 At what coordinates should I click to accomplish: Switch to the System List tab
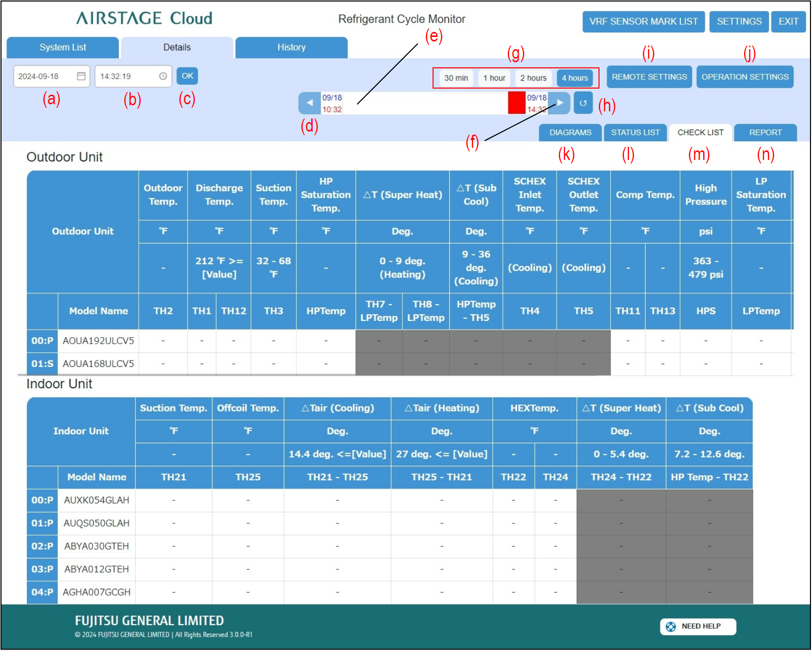(63, 48)
